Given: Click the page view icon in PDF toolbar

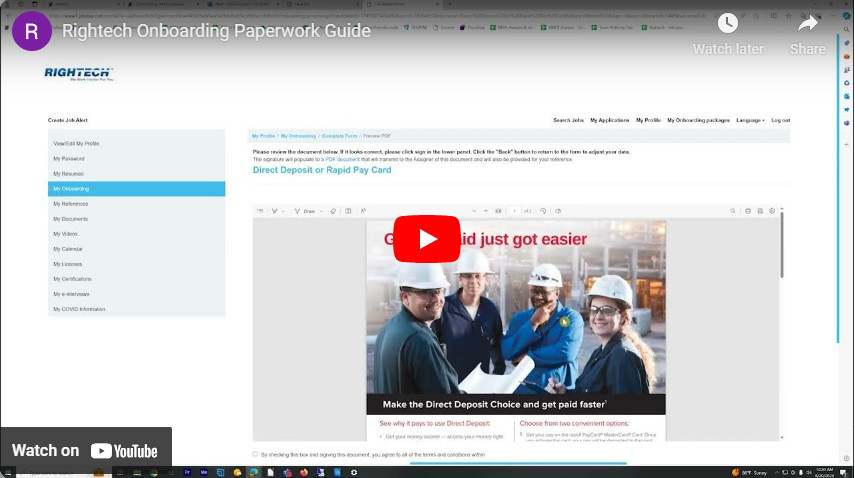Looking at the screenshot, I should (558, 211).
